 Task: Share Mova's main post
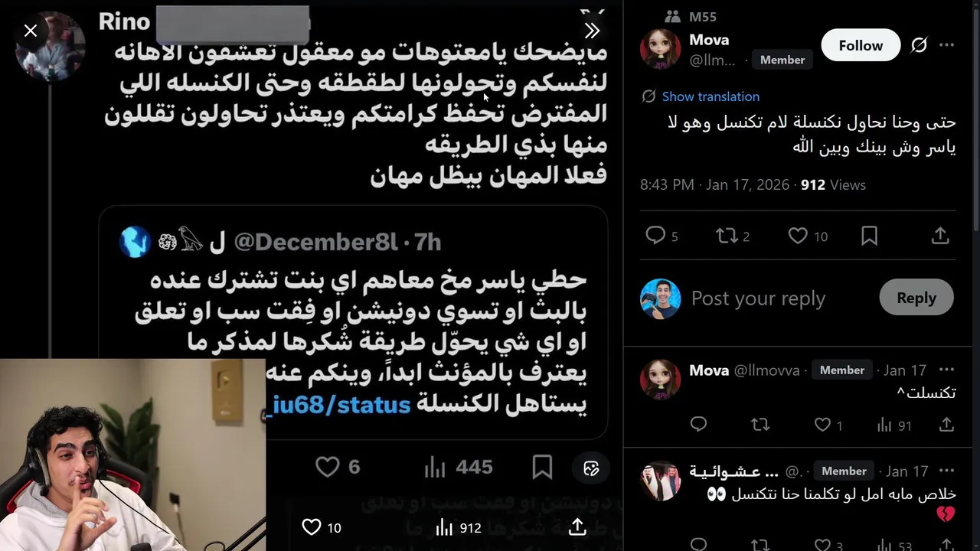(940, 236)
